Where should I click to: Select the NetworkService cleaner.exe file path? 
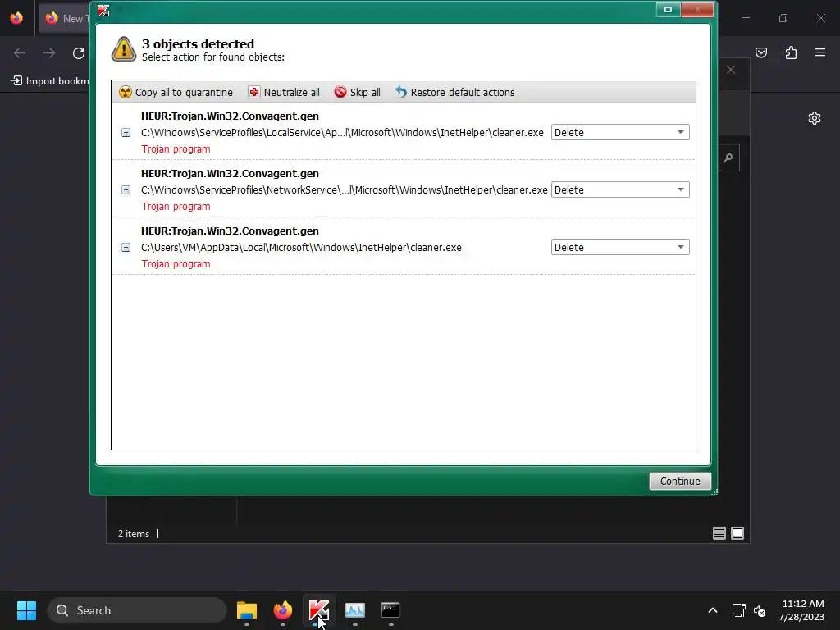(x=344, y=189)
